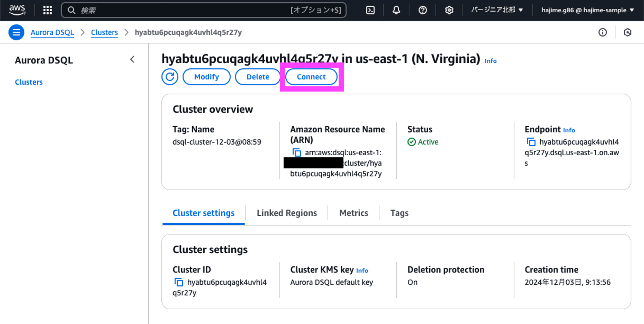Image resolution: width=644 pixels, height=324 pixels.
Task: Click the Active status text
Action: (428, 142)
